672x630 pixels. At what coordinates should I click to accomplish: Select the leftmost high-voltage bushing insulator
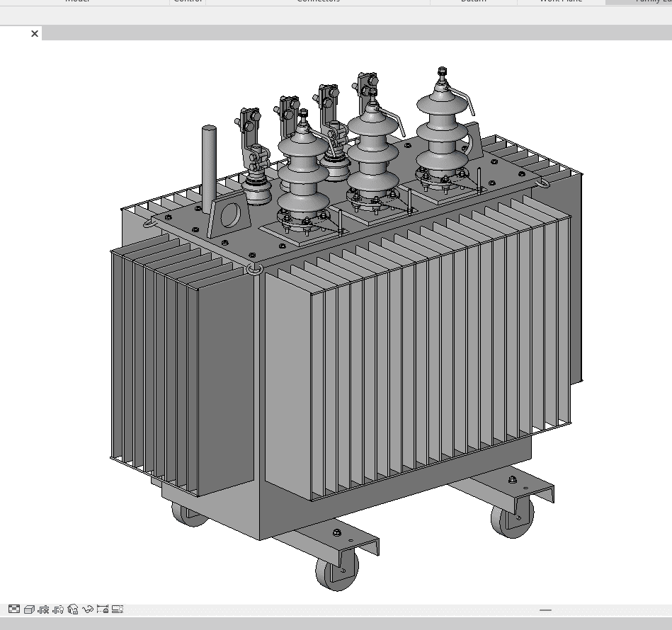pos(303,173)
